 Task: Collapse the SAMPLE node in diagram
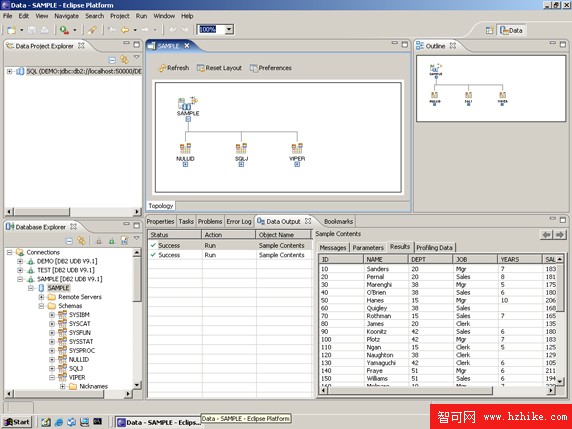[188, 119]
